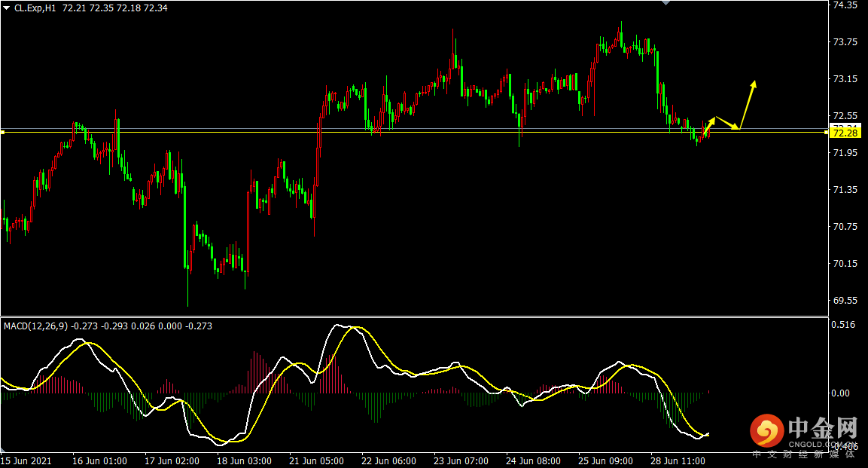
Task: Click the 0.00 MACD scale value
Action: pos(841,393)
